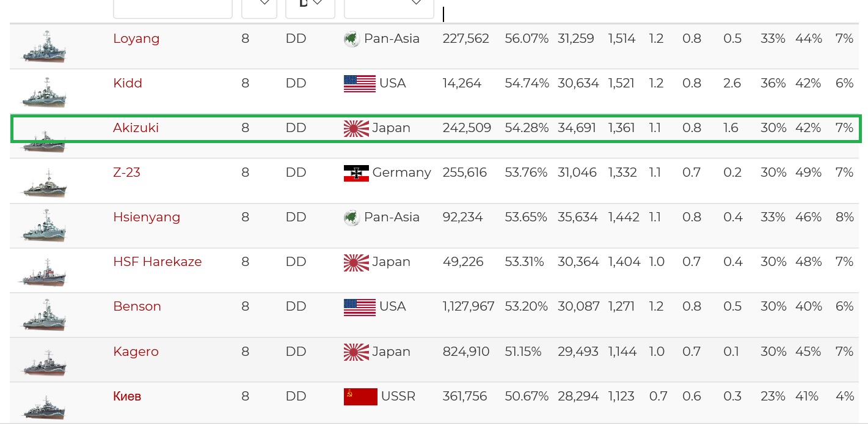Click the Japan flag in the Akizuki row
The width and height of the screenshot is (868, 428).
[356, 128]
